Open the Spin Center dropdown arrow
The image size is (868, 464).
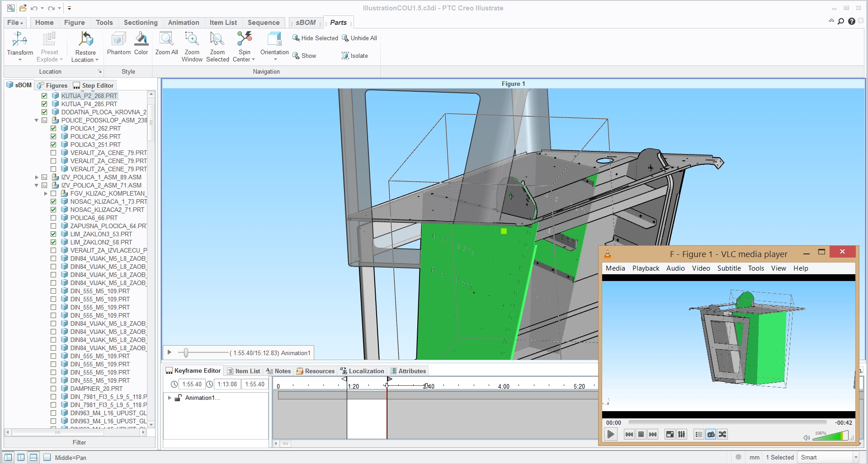tap(253, 60)
